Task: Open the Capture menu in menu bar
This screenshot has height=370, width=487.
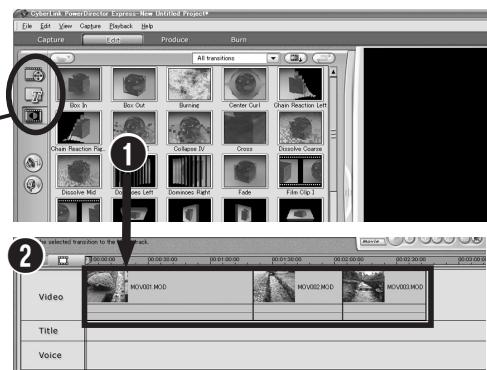Action: point(90,26)
